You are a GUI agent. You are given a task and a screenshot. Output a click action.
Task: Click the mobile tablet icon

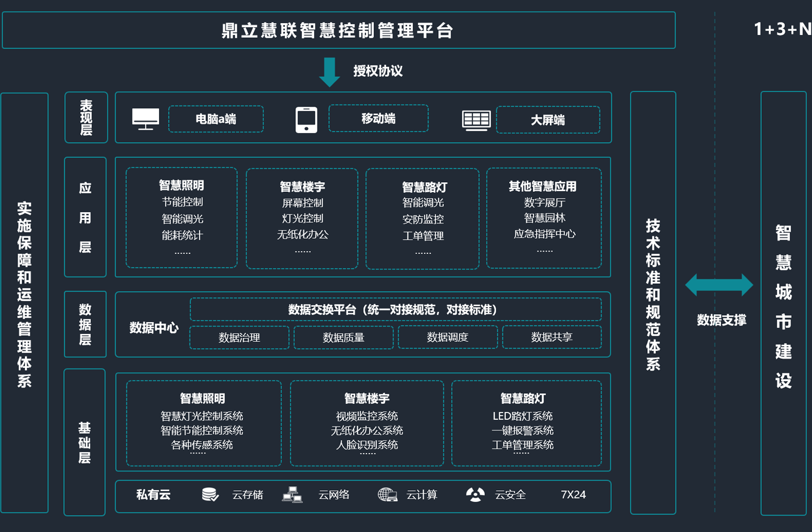click(306, 120)
